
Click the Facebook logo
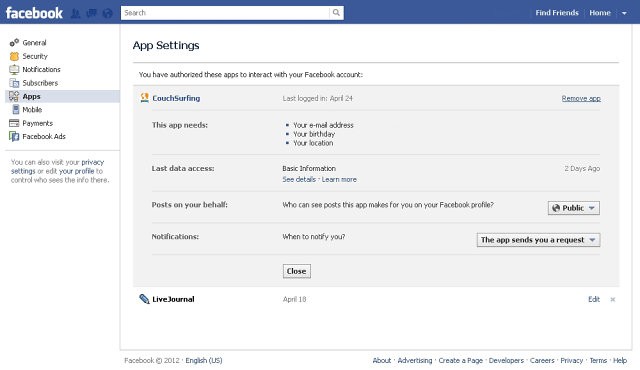click(x=34, y=13)
